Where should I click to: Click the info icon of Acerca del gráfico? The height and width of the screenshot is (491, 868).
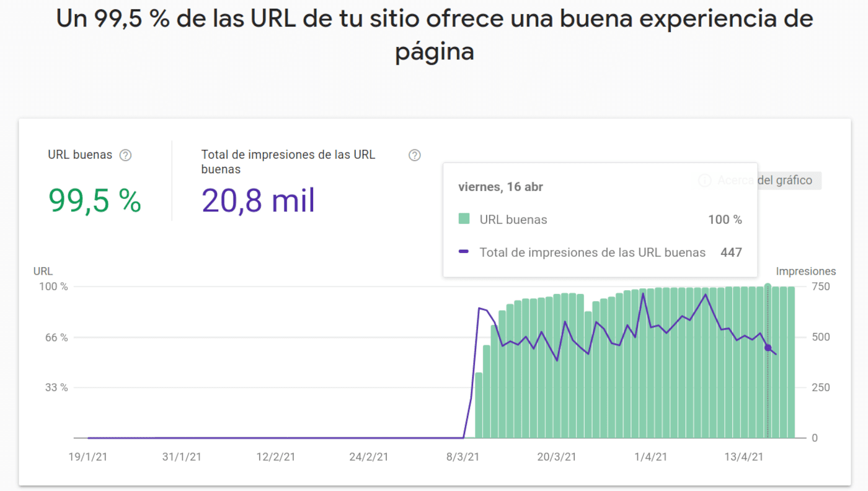(x=705, y=180)
